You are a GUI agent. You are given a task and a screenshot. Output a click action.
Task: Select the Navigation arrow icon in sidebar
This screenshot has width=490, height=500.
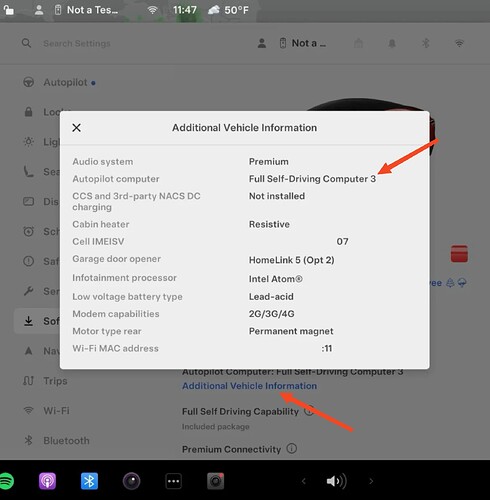tap(29, 351)
